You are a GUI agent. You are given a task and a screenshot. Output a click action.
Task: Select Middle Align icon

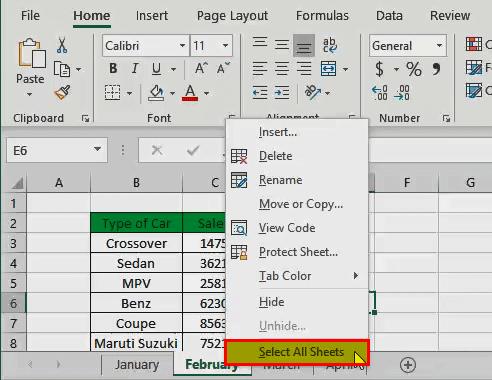tap(282, 45)
